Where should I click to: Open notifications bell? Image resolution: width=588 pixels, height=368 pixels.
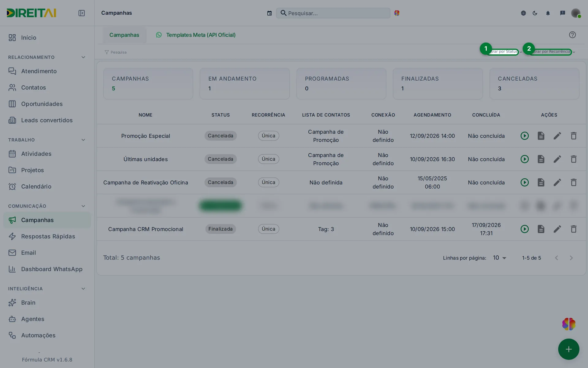(548, 13)
